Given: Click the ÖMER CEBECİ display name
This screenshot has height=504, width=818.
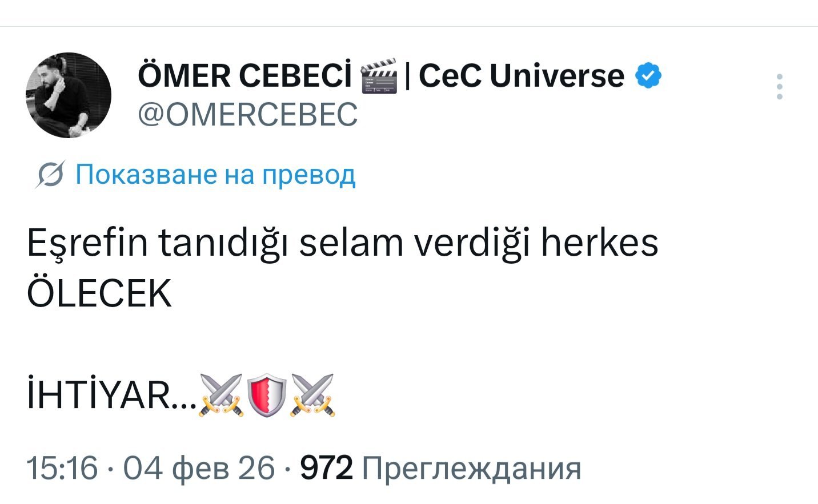Looking at the screenshot, I should point(244,76).
